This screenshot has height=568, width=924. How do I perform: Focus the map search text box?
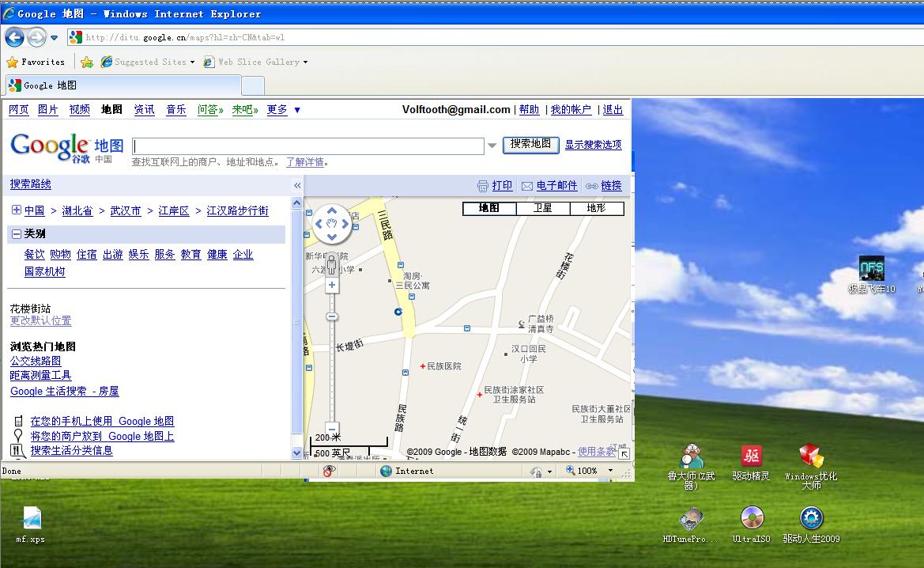point(308,146)
